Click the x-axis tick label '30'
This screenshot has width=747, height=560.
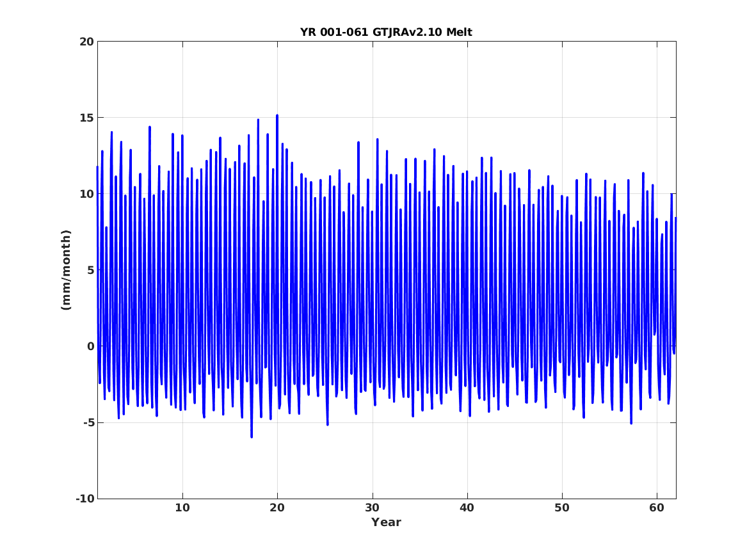click(372, 508)
